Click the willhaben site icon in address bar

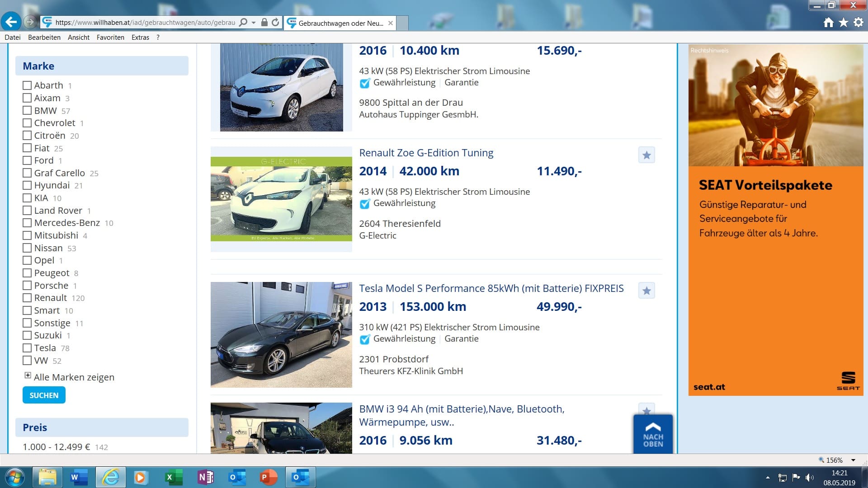pyautogui.click(x=47, y=22)
